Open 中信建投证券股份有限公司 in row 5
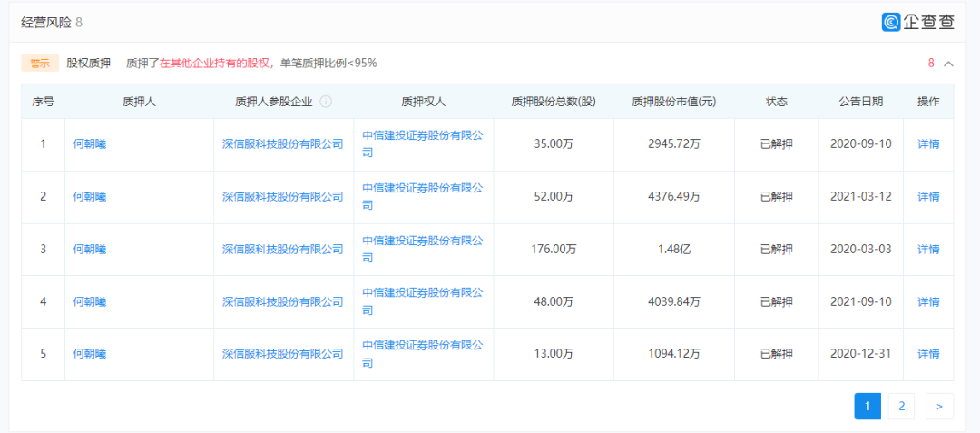Screen dimensions: 980x433 click(423, 354)
